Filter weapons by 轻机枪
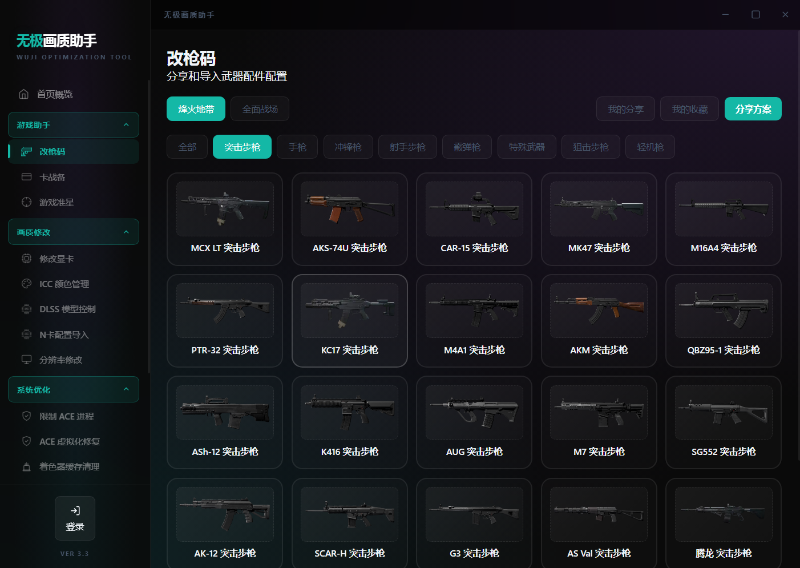Screen dimensions: 800x568 click(650, 147)
